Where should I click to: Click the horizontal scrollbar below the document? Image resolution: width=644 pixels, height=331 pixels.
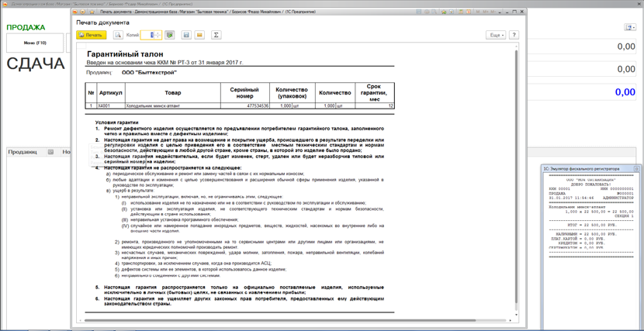(x=279, y=320)
